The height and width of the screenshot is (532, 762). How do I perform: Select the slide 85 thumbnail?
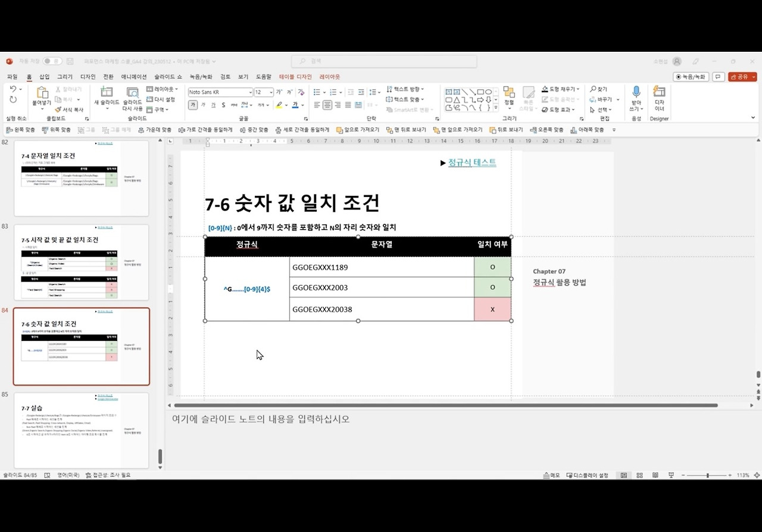click(81, 430)
